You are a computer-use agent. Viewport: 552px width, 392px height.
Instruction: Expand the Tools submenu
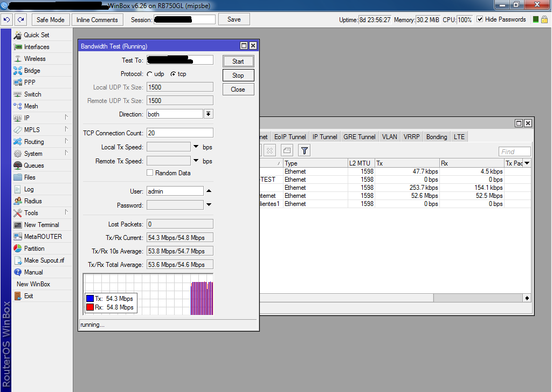tap(66, 212)
